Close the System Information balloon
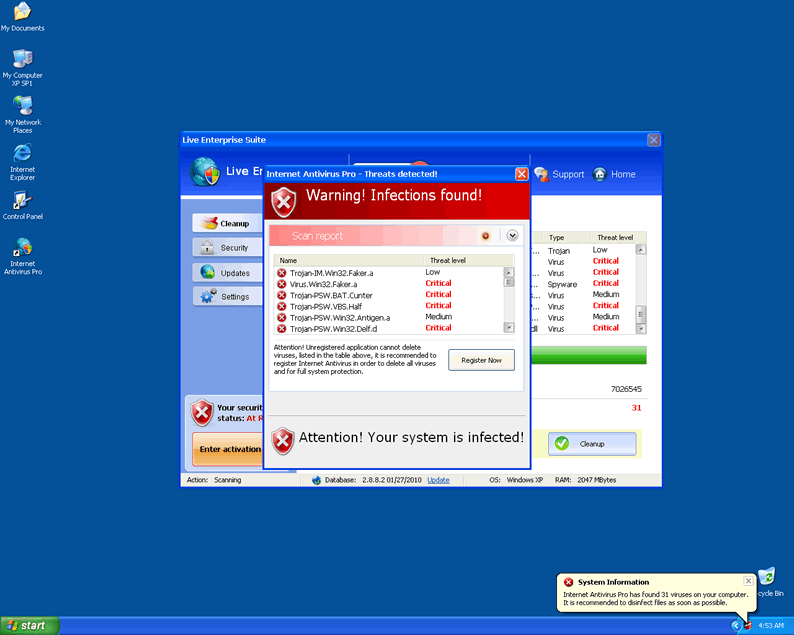The height and width of the screenshot is (635, 794). 748,581
